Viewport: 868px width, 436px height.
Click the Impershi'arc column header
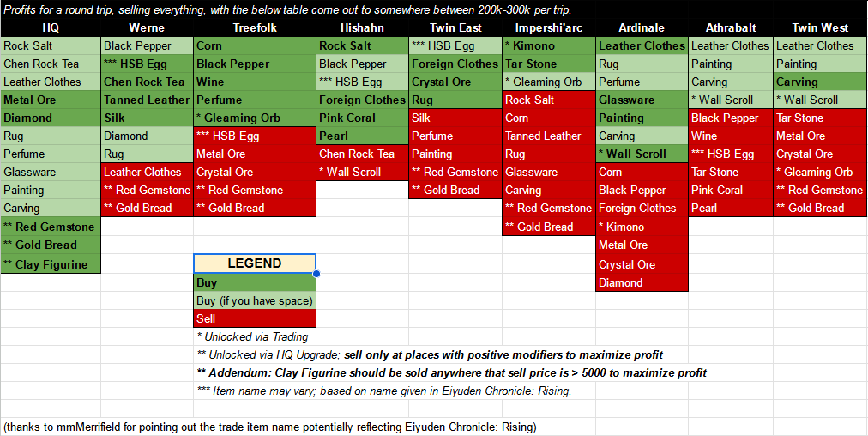pos(549,27)
